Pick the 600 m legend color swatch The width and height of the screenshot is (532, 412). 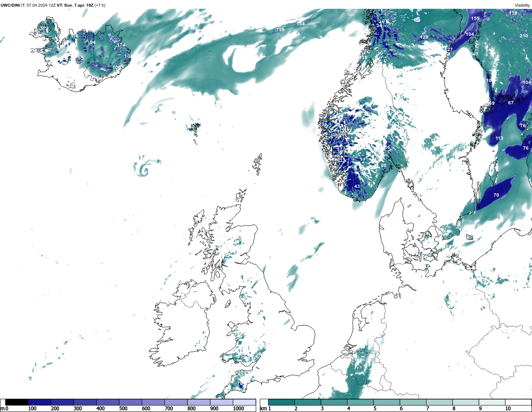pos(153,402)
